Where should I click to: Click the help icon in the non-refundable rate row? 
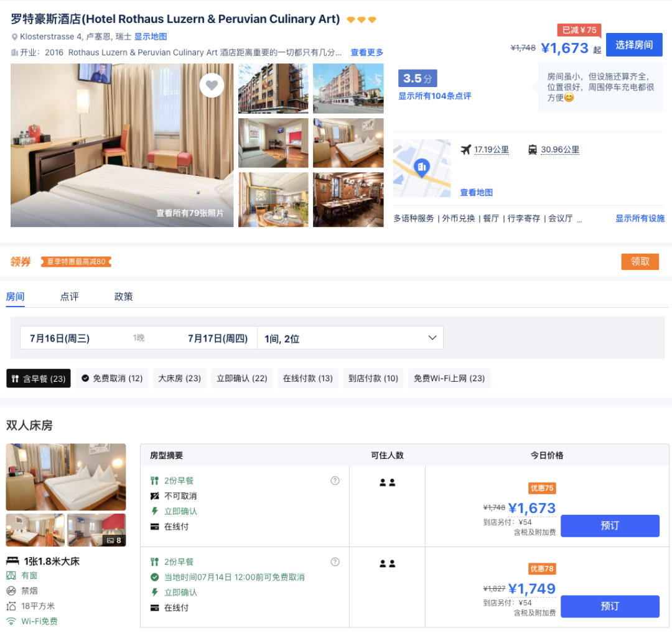click(335, 481)
